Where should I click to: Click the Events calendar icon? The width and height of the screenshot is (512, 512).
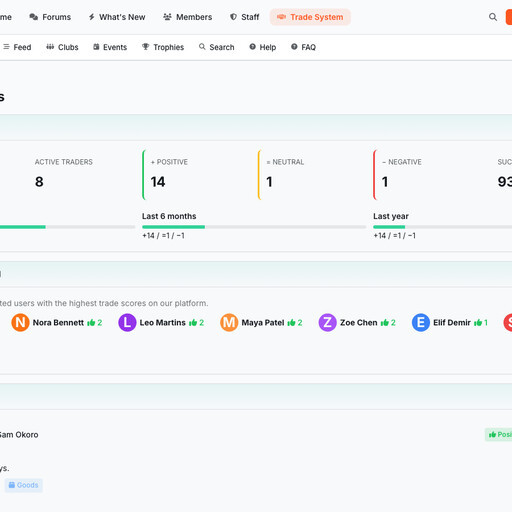coord(96,47)
